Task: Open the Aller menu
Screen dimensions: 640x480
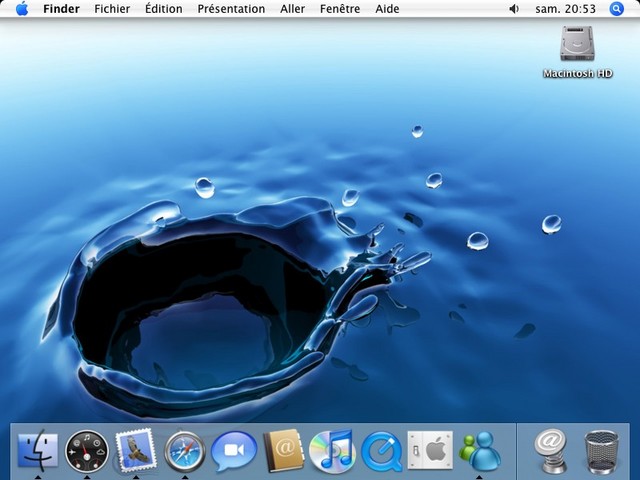Action: [292, 9]
